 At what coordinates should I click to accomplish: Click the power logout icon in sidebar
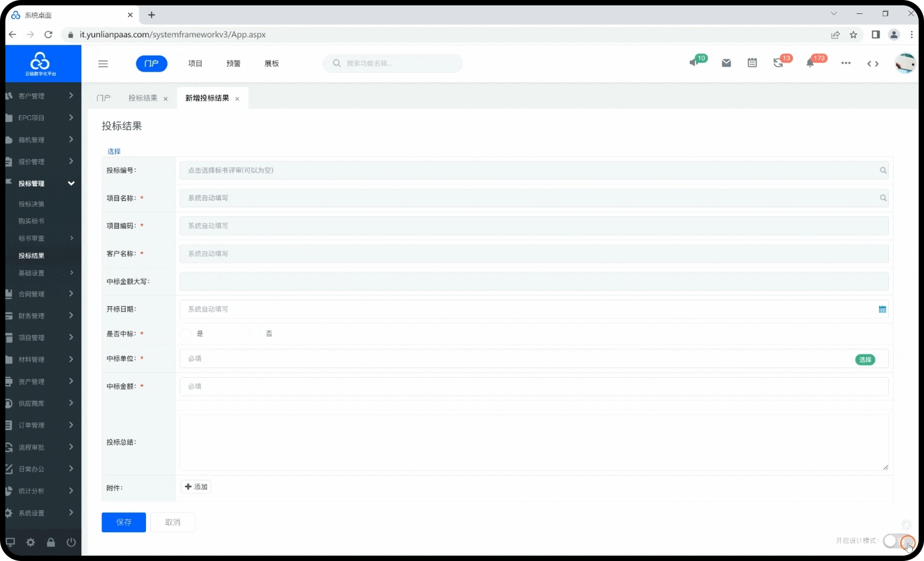[71, 542]
